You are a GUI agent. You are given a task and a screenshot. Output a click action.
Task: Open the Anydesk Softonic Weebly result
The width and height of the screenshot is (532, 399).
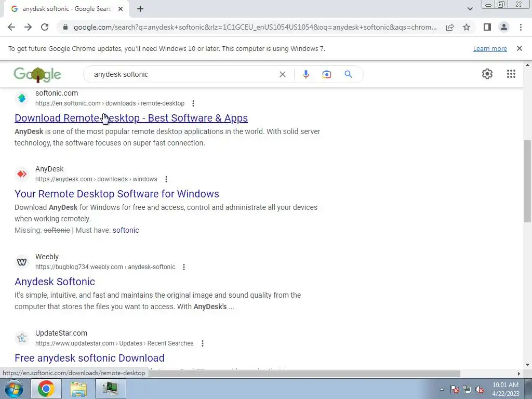(x=55, y=282)
